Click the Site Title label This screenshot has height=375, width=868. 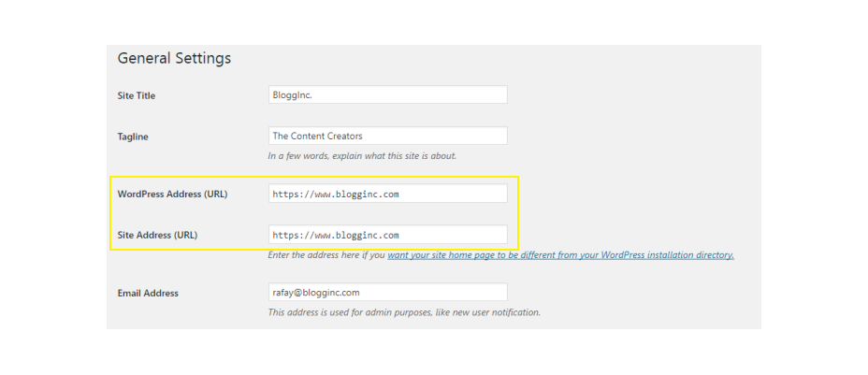(x=136, y=95)
